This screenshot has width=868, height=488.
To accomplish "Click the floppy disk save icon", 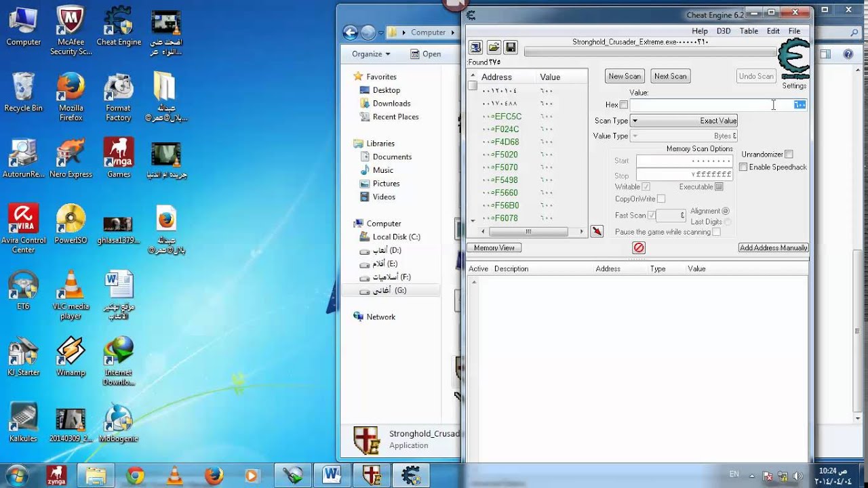I will point(511,47).
